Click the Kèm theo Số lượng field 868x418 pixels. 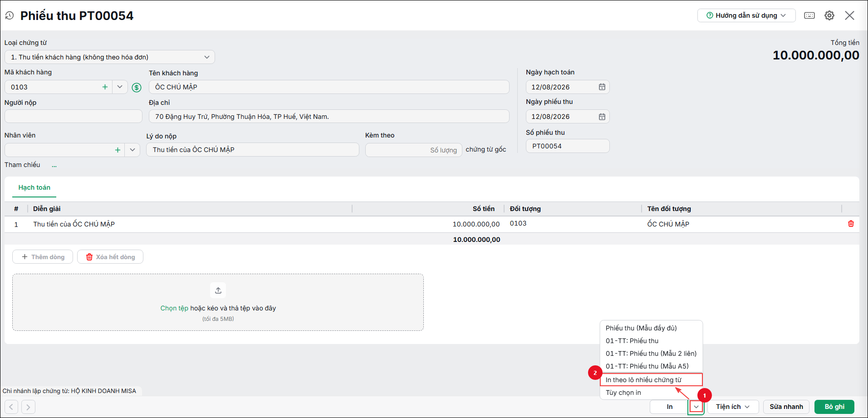click(x=414, y=150)
